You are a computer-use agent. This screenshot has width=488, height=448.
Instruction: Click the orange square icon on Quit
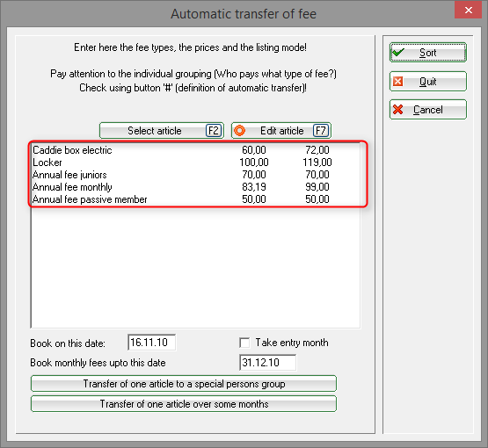click(397, 82)
